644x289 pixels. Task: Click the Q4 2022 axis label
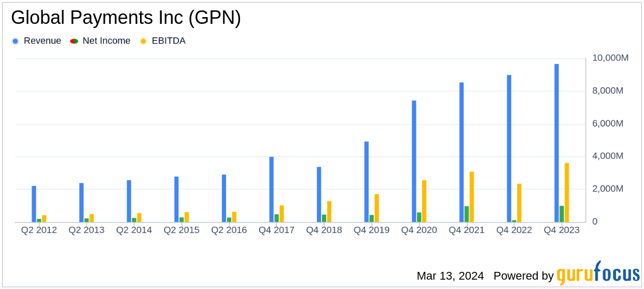pyautogui.click(x=514, y=230)
